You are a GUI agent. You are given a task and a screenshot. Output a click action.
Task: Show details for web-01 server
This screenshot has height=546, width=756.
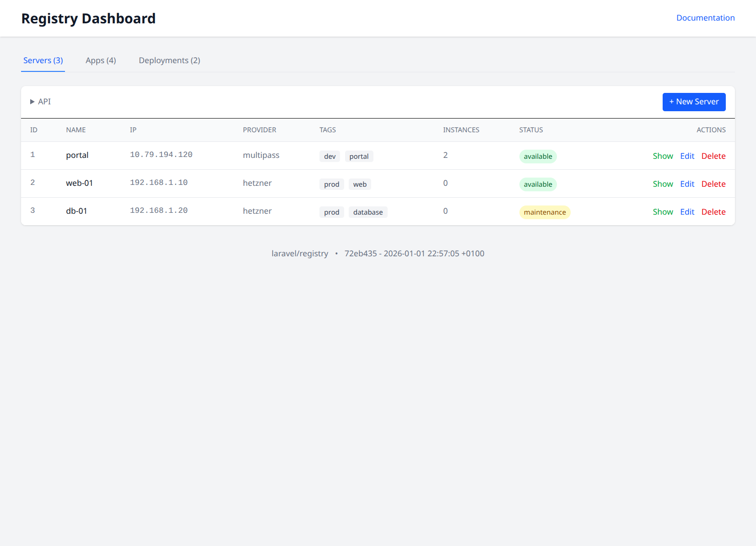[x=663, y=184]
